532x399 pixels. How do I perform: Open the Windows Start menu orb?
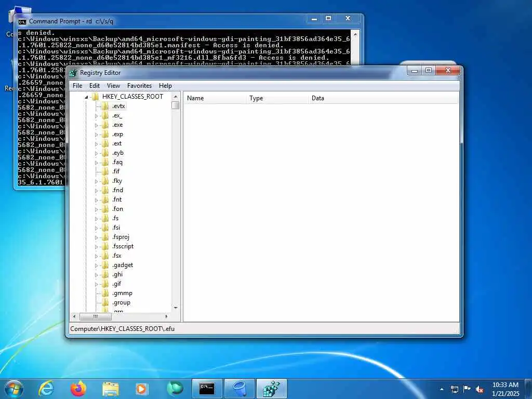point(14,389)
